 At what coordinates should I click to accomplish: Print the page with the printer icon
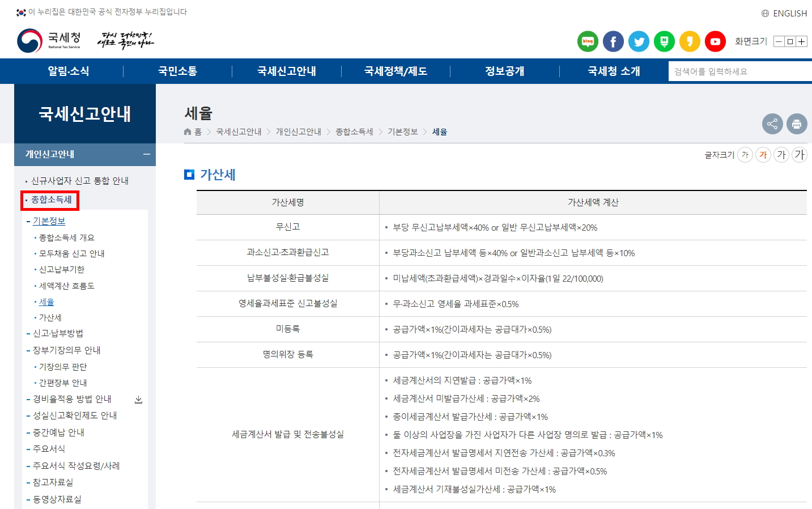tap(797, 124)
